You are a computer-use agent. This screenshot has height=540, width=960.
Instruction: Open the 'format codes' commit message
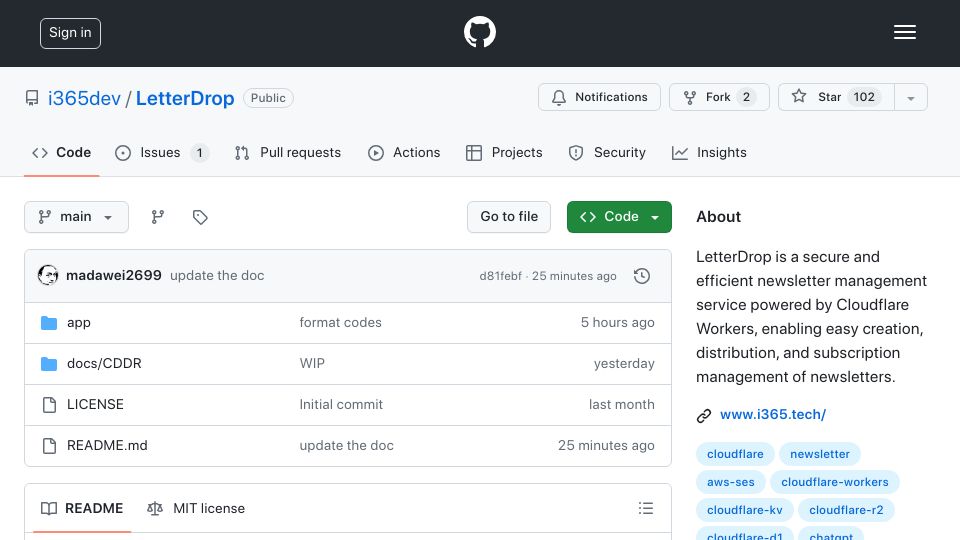(340, 323)
